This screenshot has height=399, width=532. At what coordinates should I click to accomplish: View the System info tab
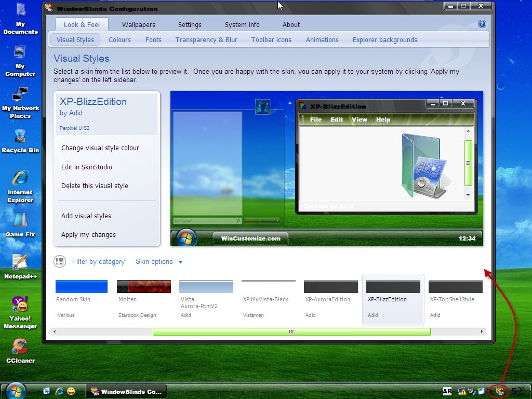point(242,24)
